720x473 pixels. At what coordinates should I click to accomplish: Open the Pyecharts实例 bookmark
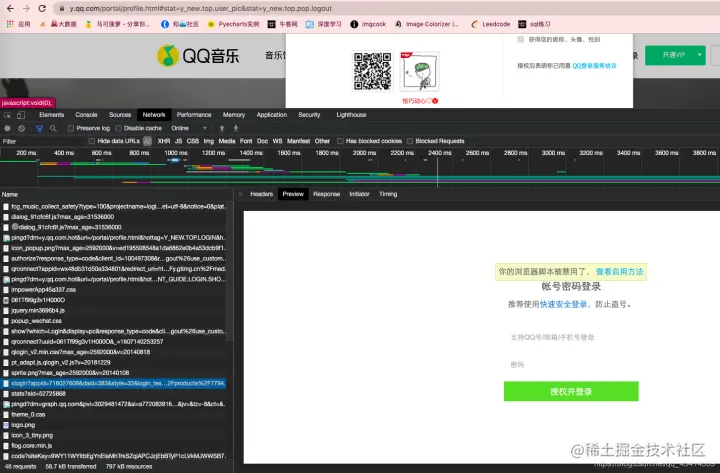(x=234, y=24)
